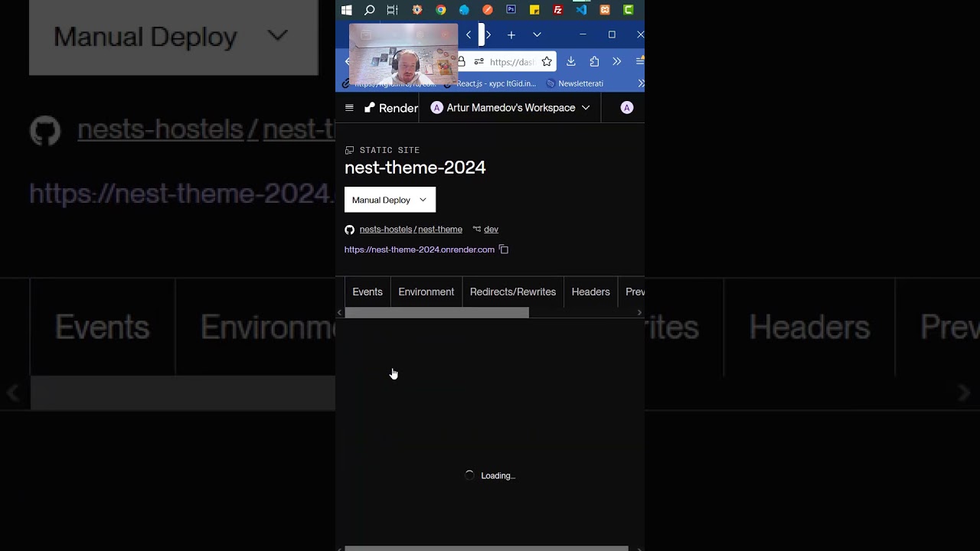Open Task View on the taskbar
Viewport: 980px width, 551px height.
tap(392, 10)
